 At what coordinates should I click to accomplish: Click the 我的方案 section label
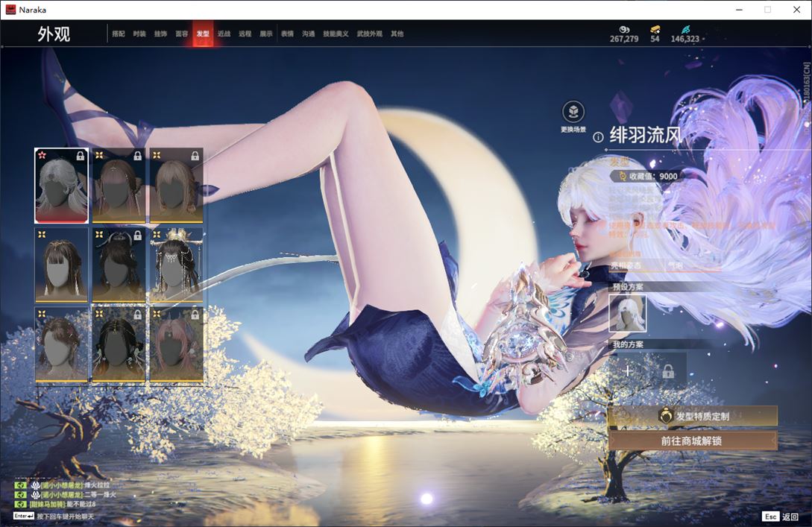(628, 345)
